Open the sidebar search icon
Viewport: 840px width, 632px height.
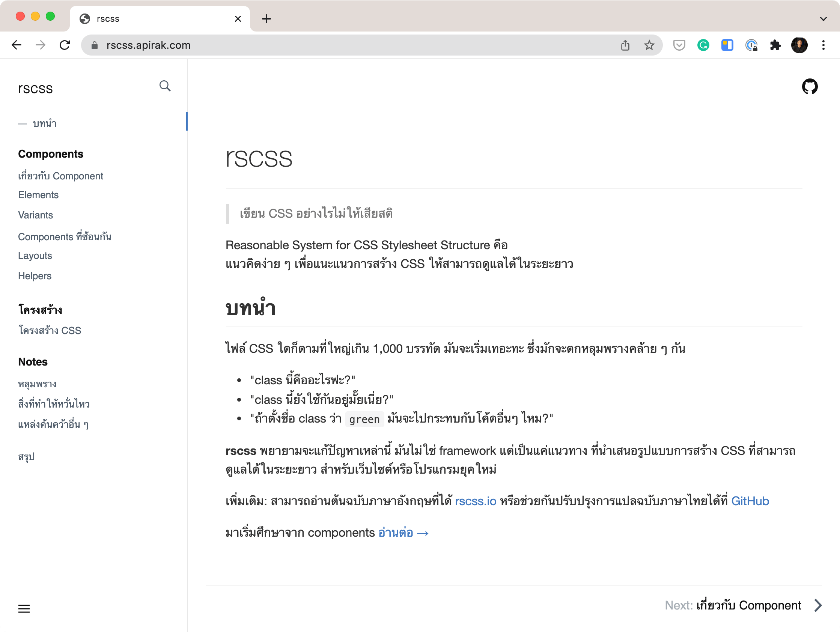[x=165, y=86]
